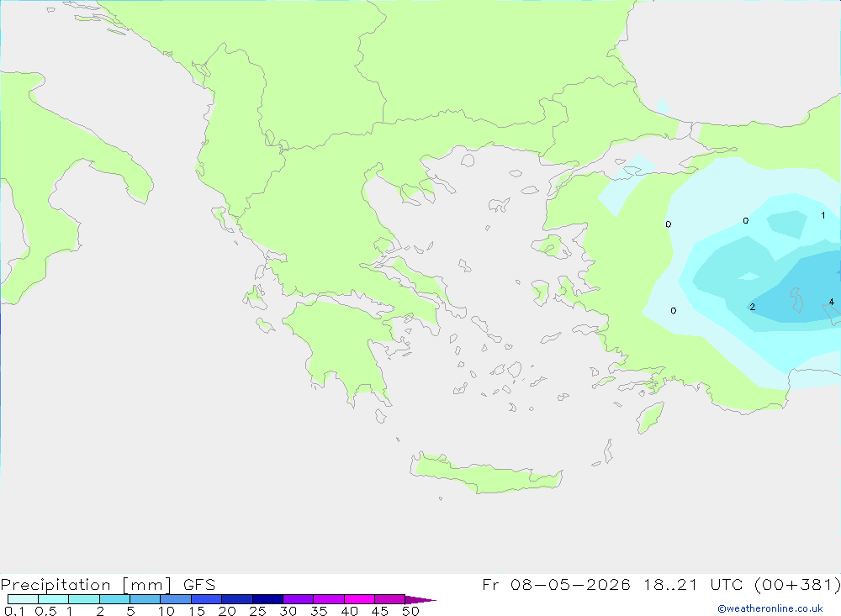The width and height of the screenshot is (841, 616).
Task: Click the 40–45 mm magenta legend swatch
Action: [359, 599]
